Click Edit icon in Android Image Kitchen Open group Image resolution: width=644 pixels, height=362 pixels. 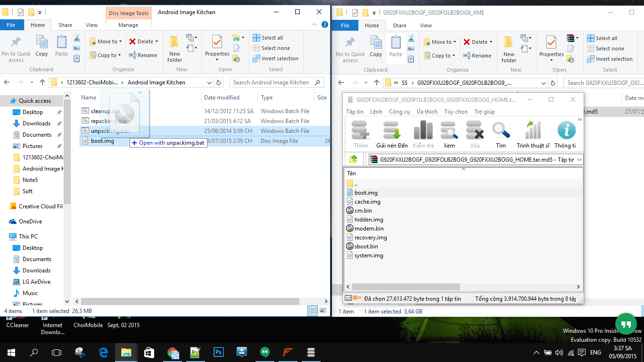pos(237,48)
